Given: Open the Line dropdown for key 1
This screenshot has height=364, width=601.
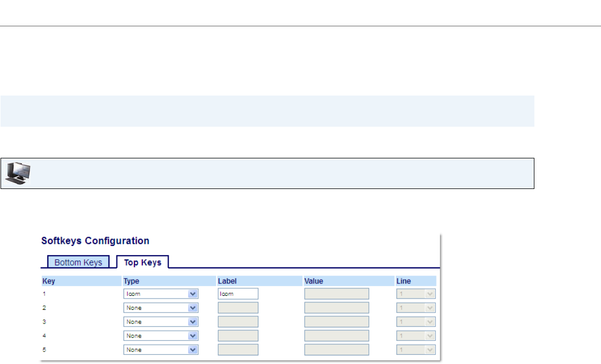Looking at the screenshot, I should 416,294.
